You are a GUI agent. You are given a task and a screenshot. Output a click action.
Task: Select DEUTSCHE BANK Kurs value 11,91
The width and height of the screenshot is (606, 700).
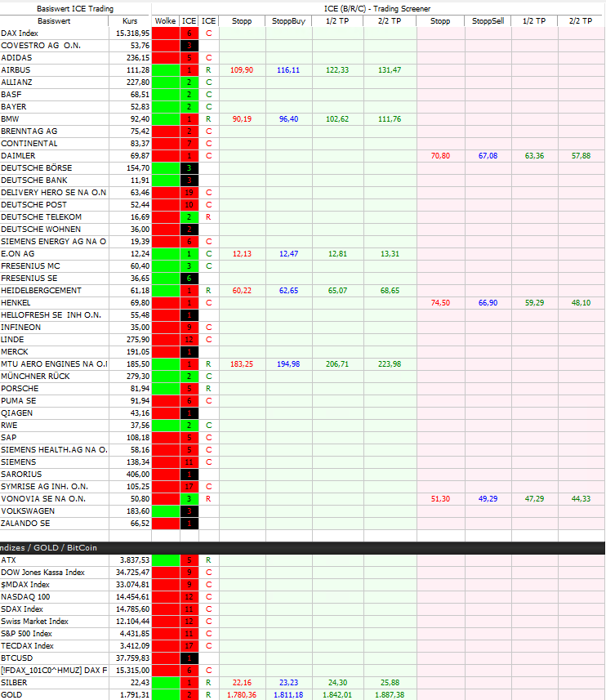pos(140,181)
